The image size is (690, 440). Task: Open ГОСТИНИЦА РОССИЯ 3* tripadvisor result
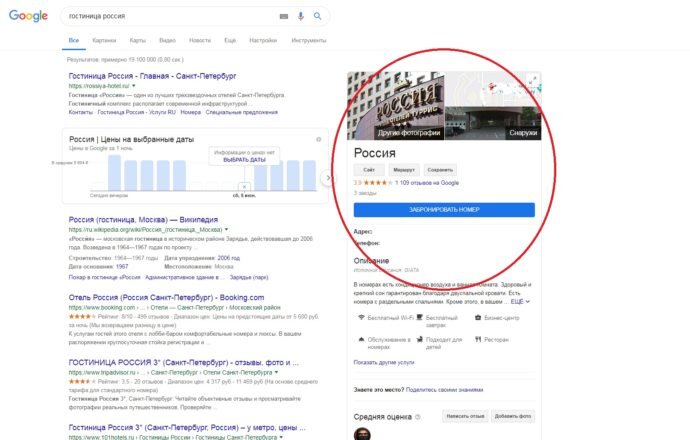point(184,363)
